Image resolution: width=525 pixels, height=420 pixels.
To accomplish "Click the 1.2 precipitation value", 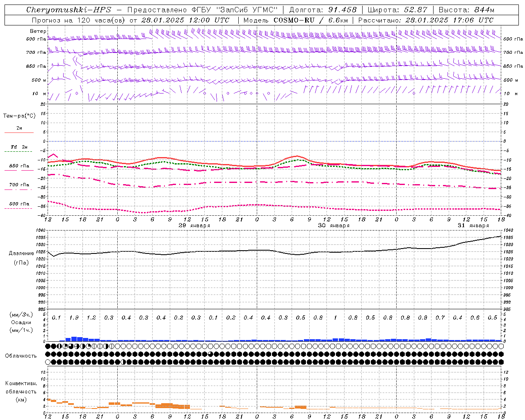I will click(91, 318).
